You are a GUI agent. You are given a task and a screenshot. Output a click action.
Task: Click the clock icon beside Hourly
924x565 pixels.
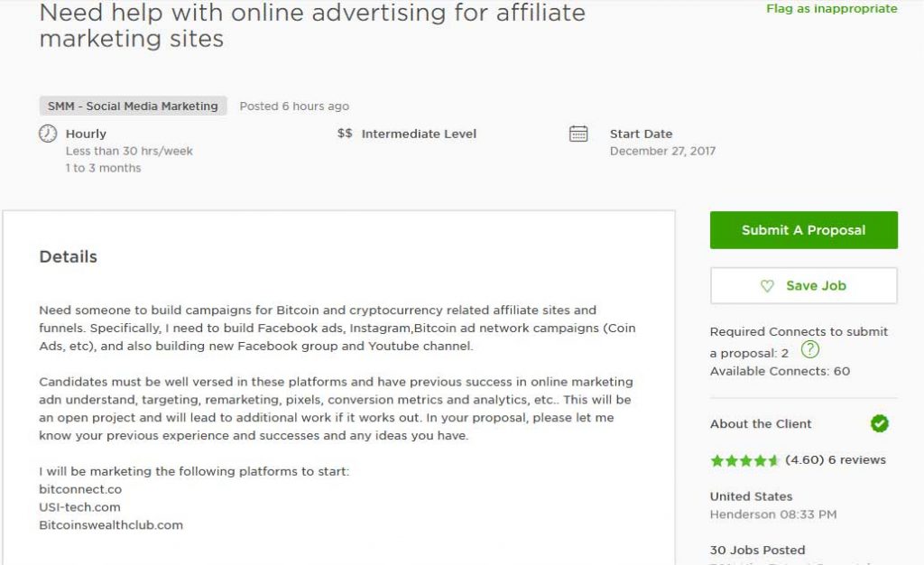(48, 134)
